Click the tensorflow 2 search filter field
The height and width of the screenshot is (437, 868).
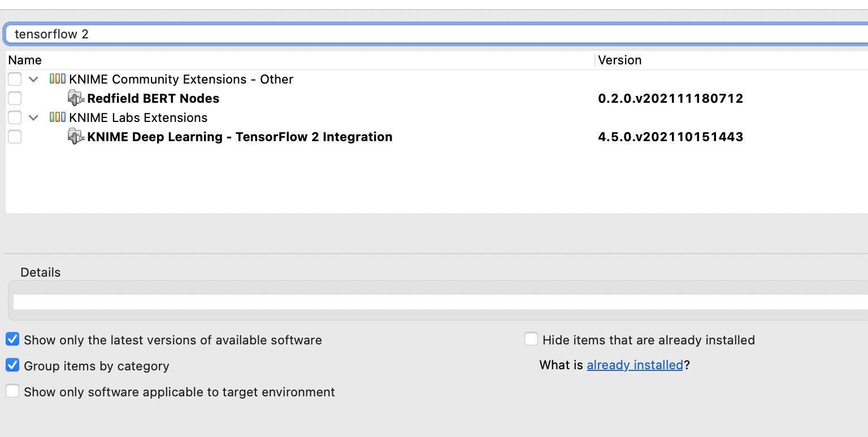437,34
